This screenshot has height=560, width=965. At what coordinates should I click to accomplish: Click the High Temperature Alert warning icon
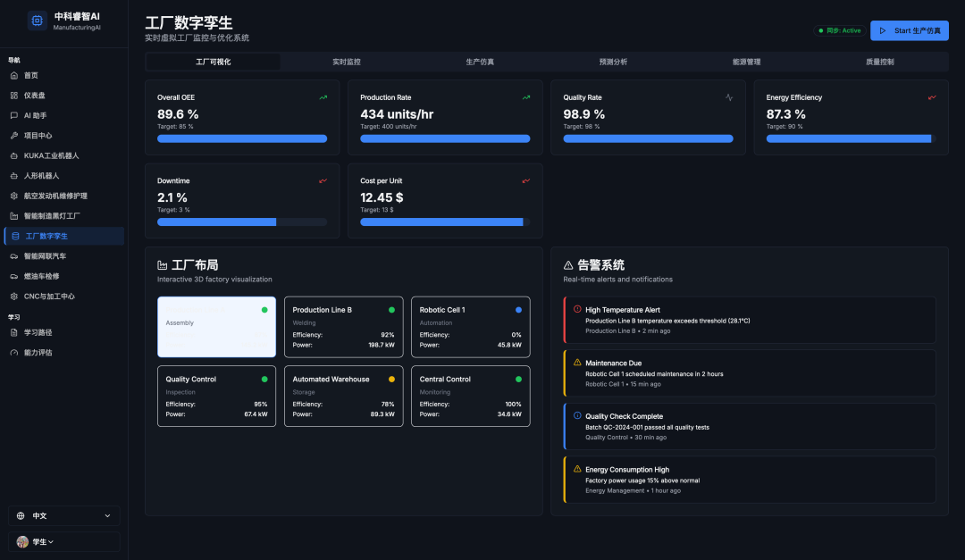click(x=577, y=309)
